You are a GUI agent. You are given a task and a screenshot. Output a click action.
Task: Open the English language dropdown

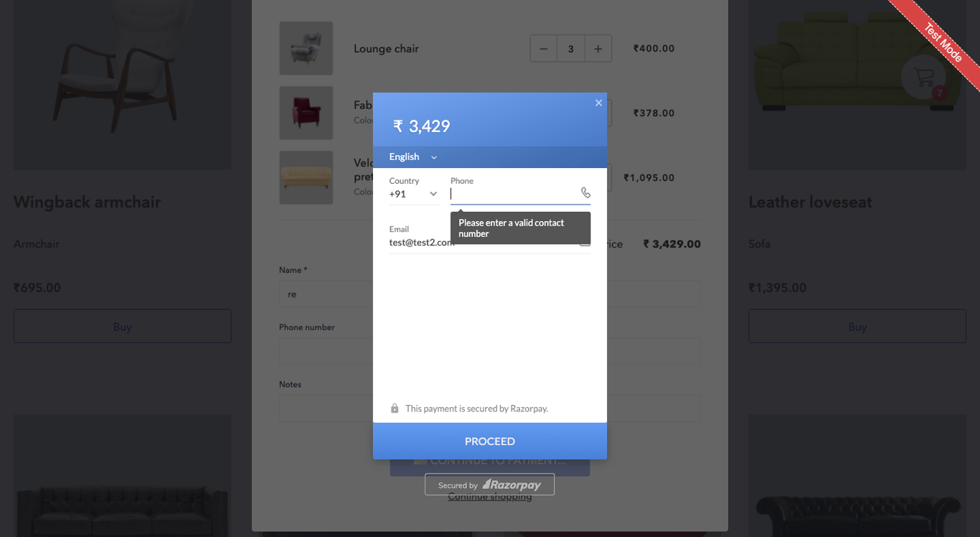tap(413, 157)
